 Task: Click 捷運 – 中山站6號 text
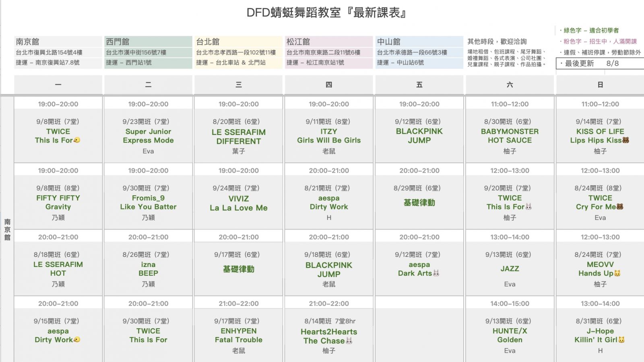click(400, 62)
